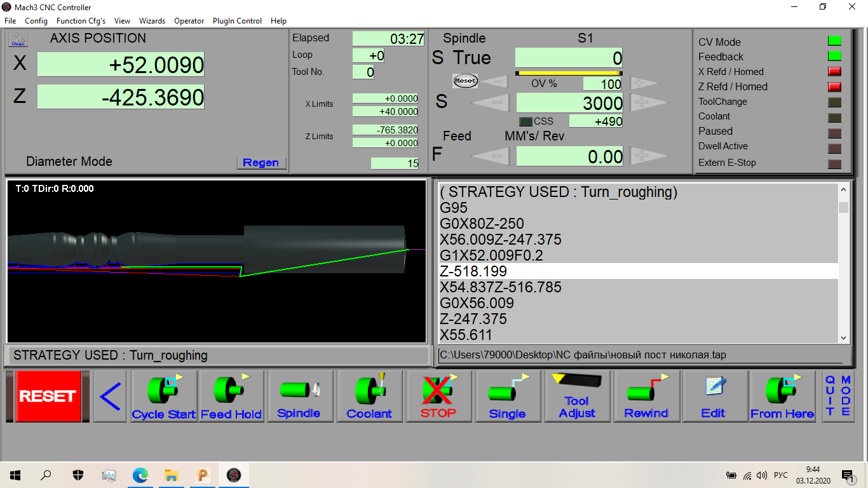Decrease spindle override with left arrow
The width and height of the screenshot is (868, 488).
point(495,83)
